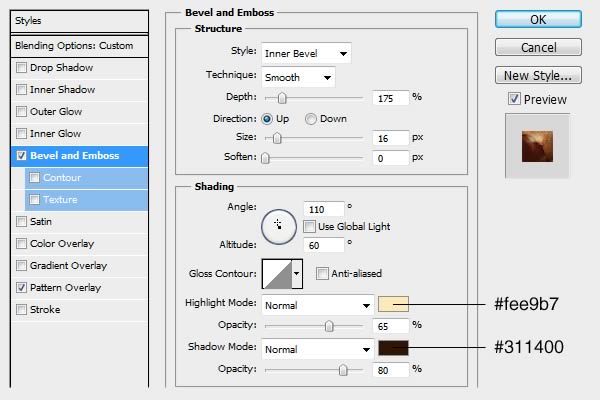Enable the Color Overlay checkbox
The image size is (600, 400).
pos(21,243)
